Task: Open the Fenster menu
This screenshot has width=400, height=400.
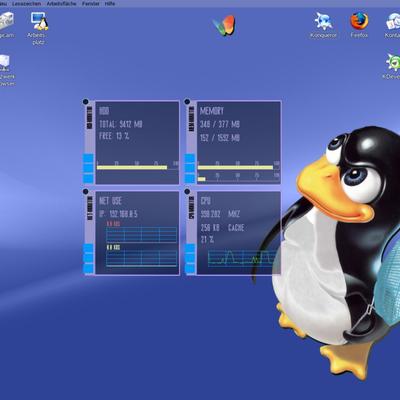Action: click(91, 4)
